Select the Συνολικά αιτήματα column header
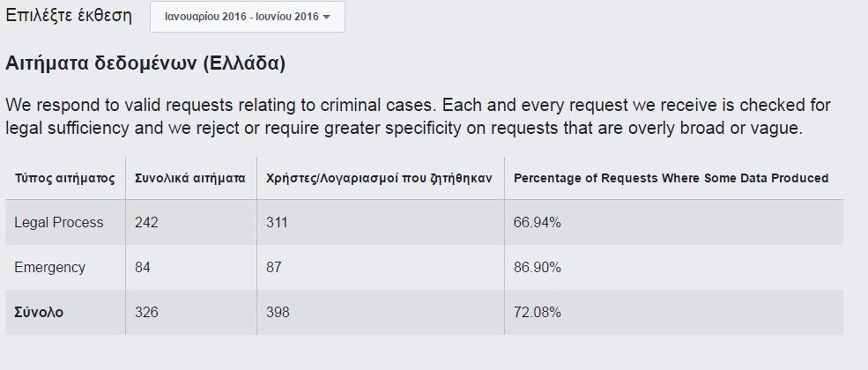This screenshot has height=370, width=868. point(190,178)
